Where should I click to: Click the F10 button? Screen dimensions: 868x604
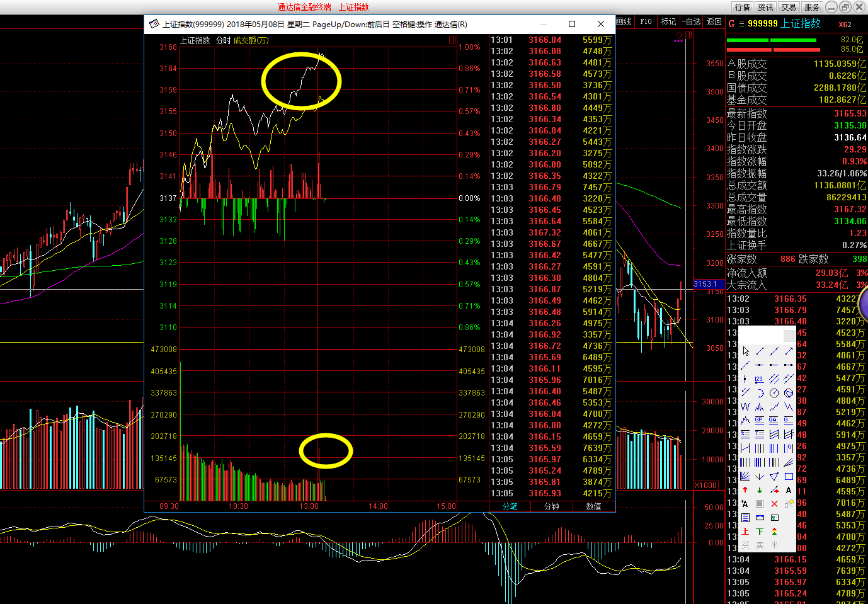click(646, 21)
